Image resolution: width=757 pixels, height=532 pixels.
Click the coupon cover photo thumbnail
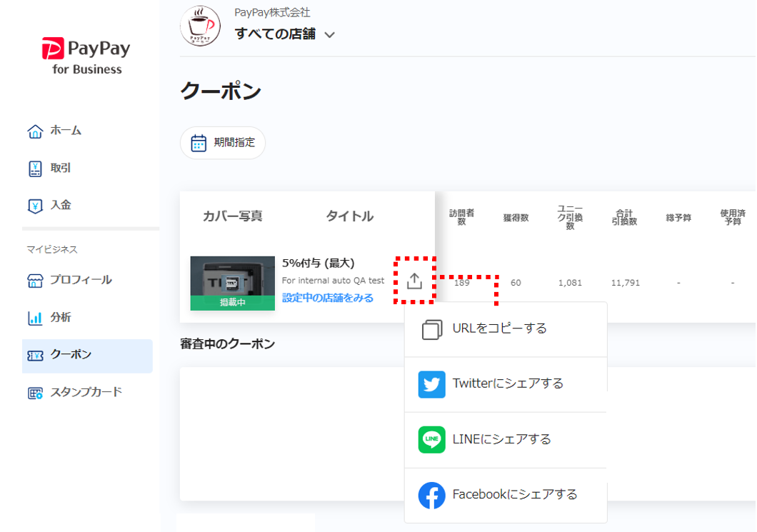(x=232, y=283)
